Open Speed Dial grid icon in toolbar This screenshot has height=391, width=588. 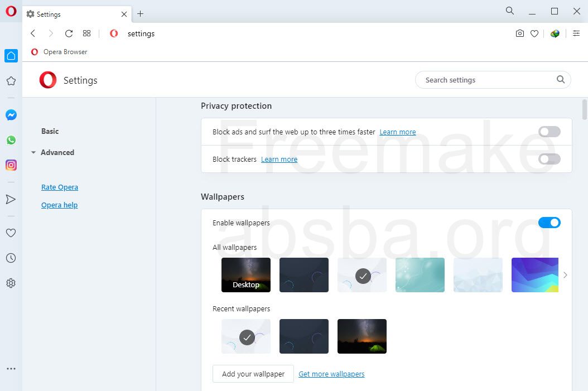pos(86,33)
